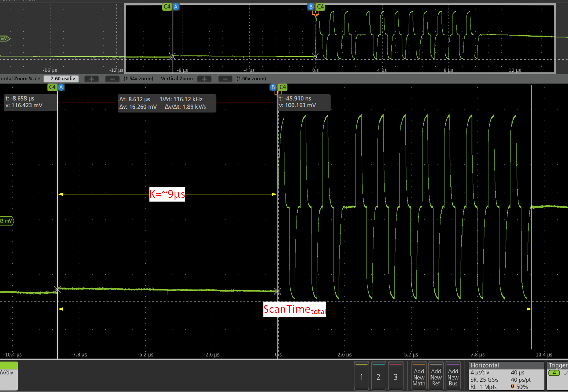Click trigger source 4 badge in Trigger panel

click(x=554, y=373)
